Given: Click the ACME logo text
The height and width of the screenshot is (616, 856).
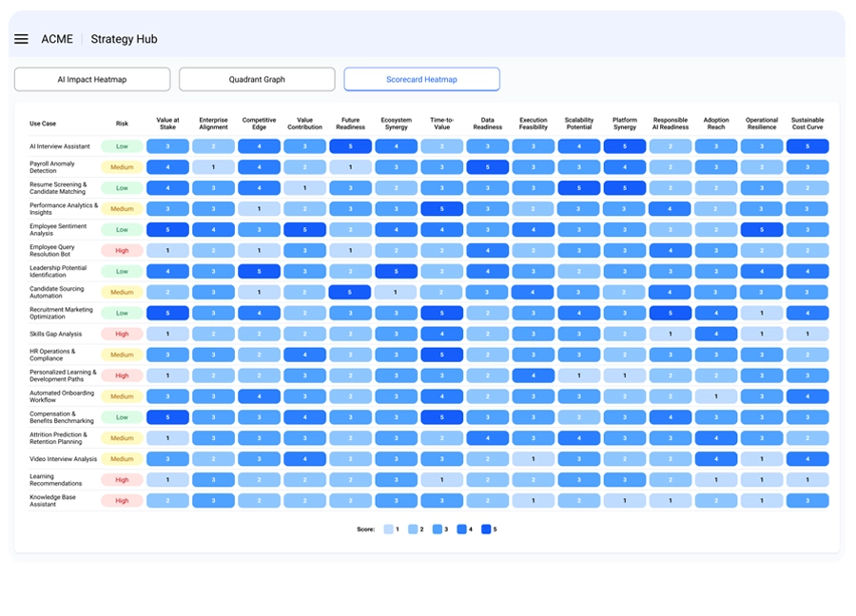Looking at the screenshot, I should (57, 39).
